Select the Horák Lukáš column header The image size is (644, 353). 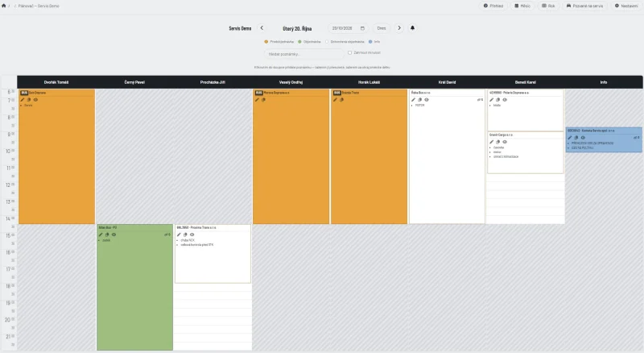click(x=369, y=82)
